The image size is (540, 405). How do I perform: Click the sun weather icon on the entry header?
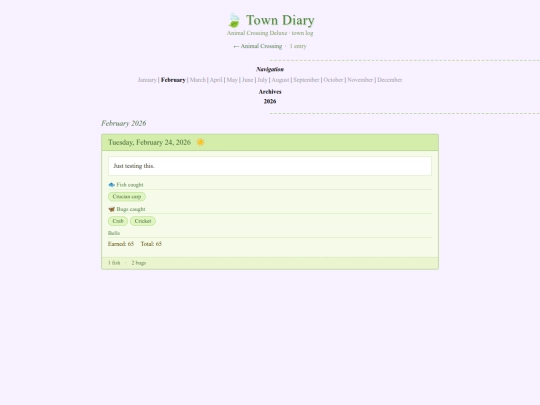200,142
